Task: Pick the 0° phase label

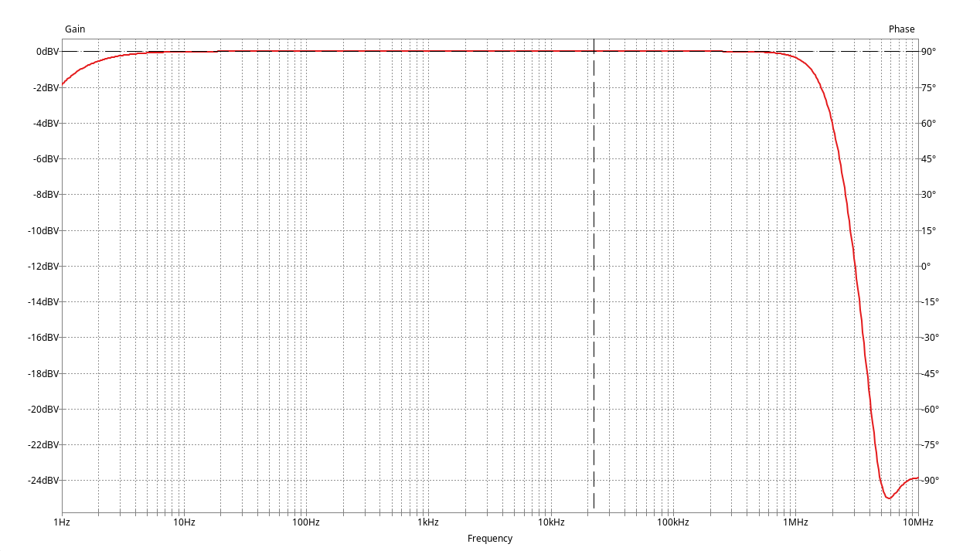Action: coord(926,266)
